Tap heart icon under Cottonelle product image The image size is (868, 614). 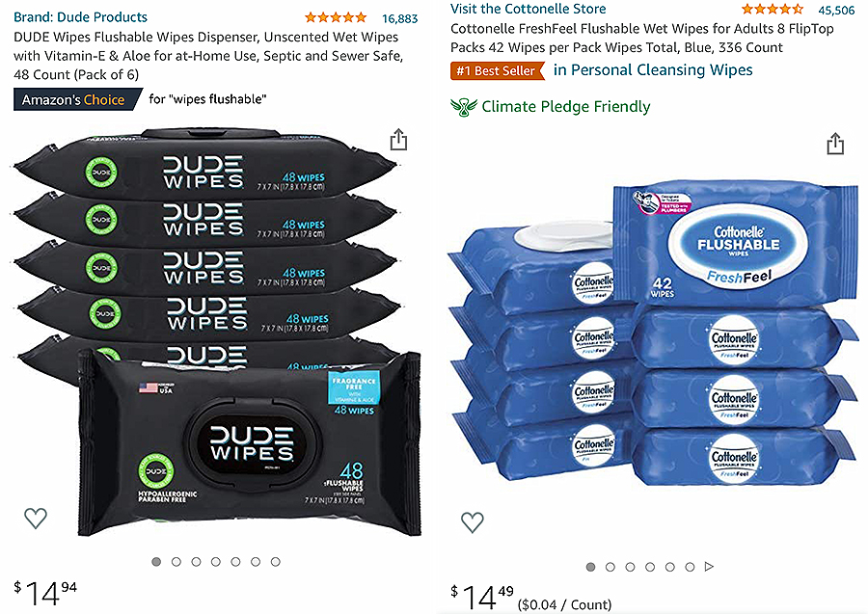473,521
